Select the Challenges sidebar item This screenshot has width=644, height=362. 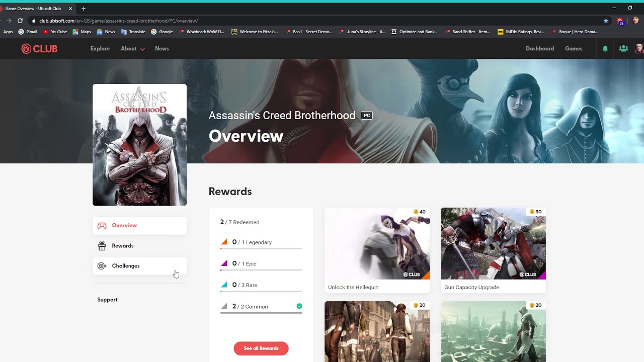(x=139, y=266)
